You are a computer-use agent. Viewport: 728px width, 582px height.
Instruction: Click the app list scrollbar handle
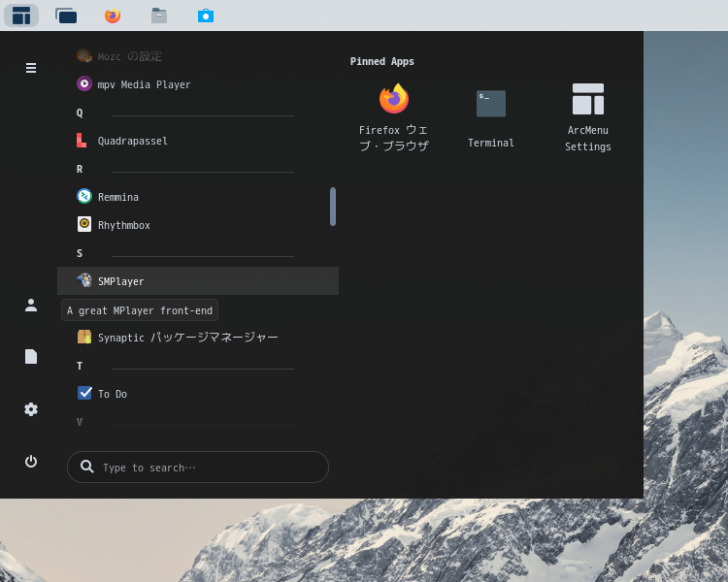[x=332, y=207]
